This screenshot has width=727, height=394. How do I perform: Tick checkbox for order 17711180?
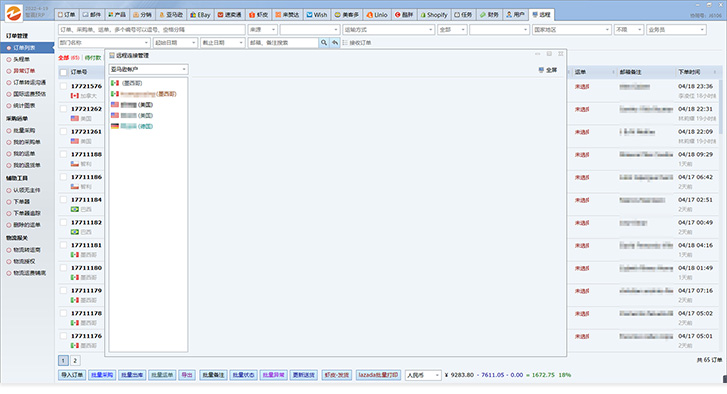(x=64, y=268)
